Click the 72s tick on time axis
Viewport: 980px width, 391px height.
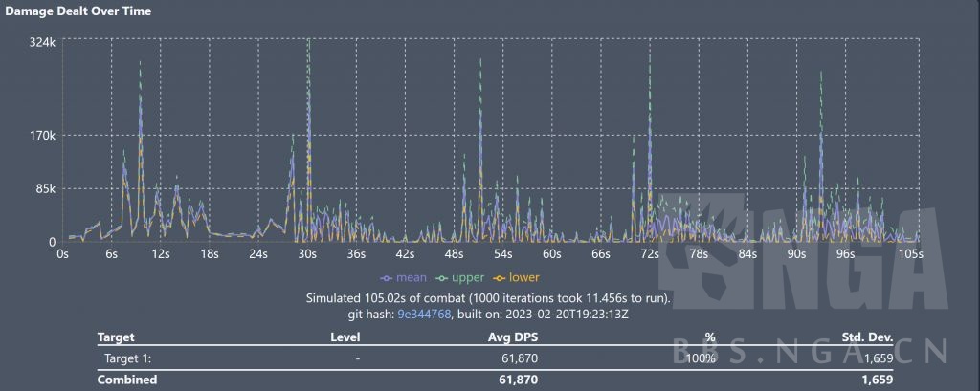point(650,254)
